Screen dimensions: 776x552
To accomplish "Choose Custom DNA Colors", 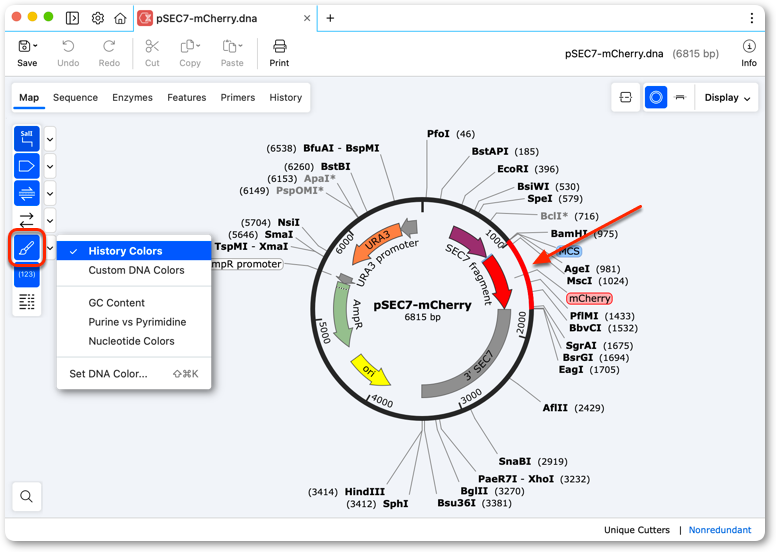I will point(134,270).
